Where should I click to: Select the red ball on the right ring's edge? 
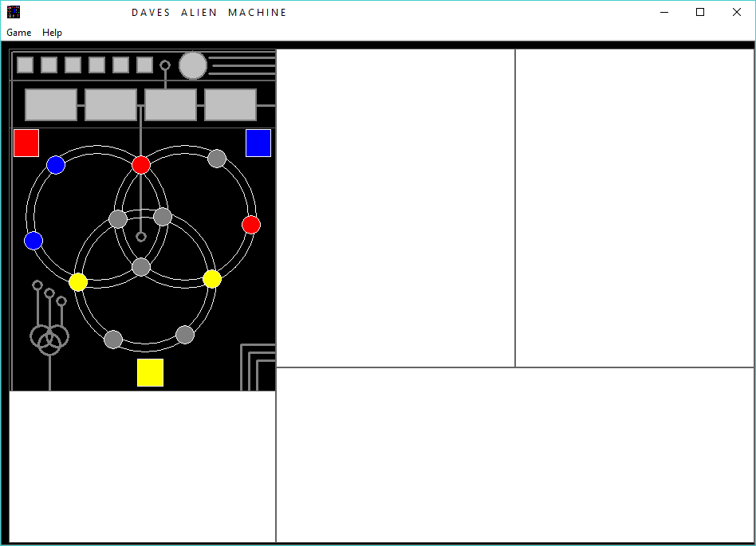pos(251,225)
